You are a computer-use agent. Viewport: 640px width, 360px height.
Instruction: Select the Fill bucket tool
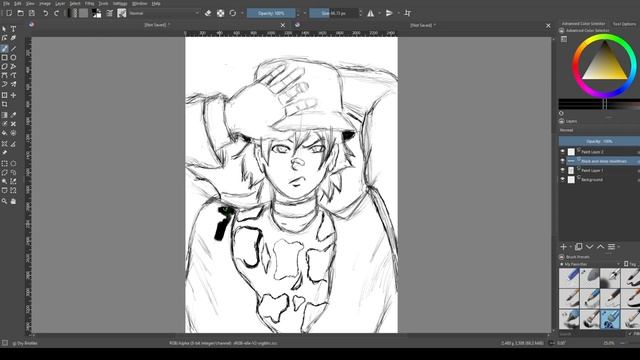4,133
